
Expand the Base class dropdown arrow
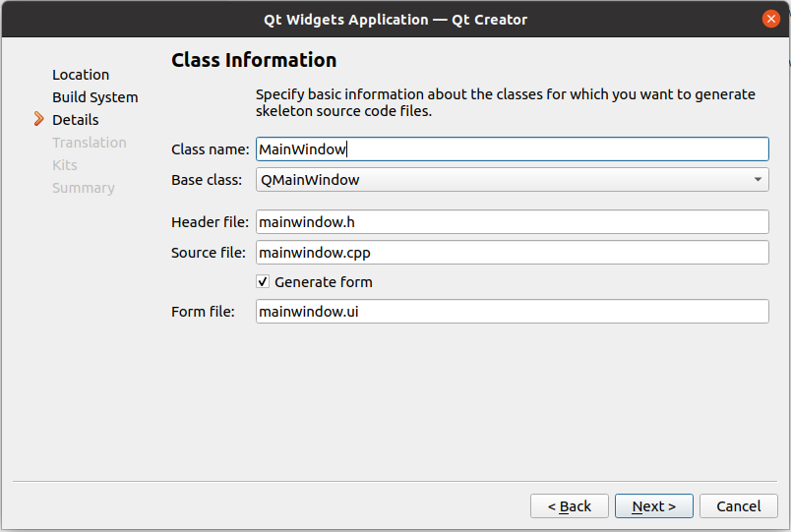pyautogui.click(x=758, y=180)
